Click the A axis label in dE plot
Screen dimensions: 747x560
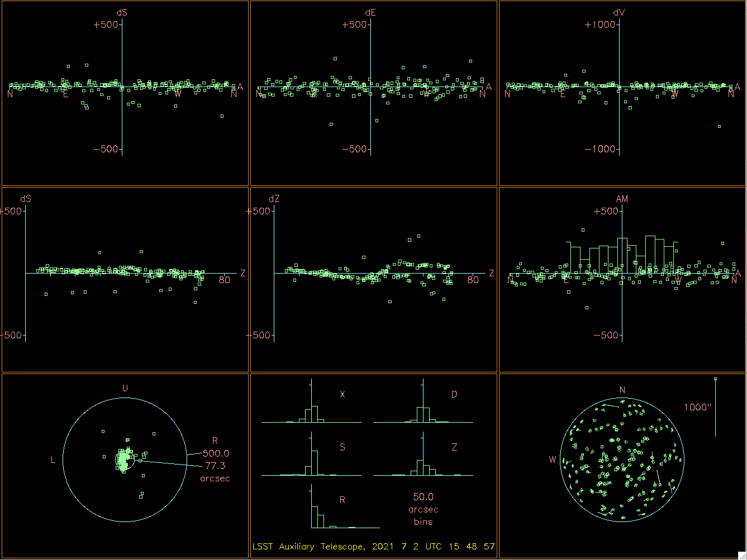(489, 87)
